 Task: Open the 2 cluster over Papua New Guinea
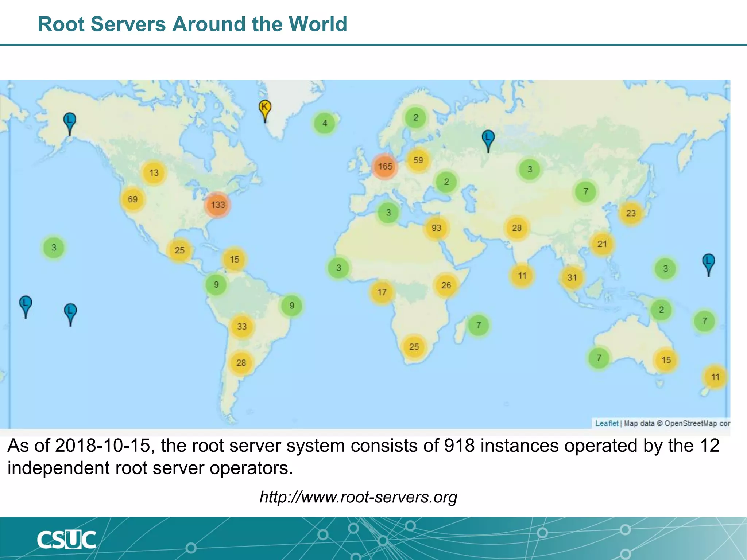coord(661,310)
